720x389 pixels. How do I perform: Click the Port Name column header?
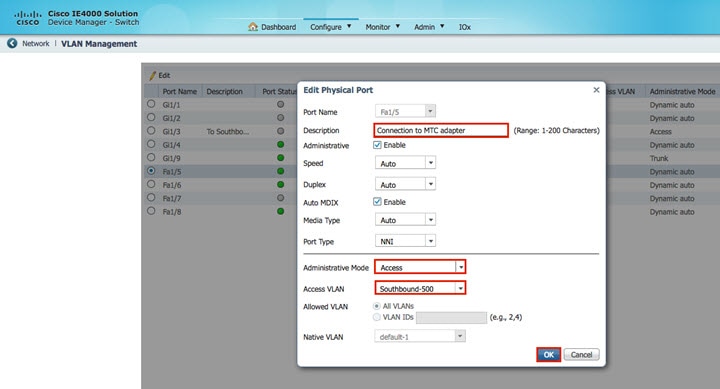[180, 91]
